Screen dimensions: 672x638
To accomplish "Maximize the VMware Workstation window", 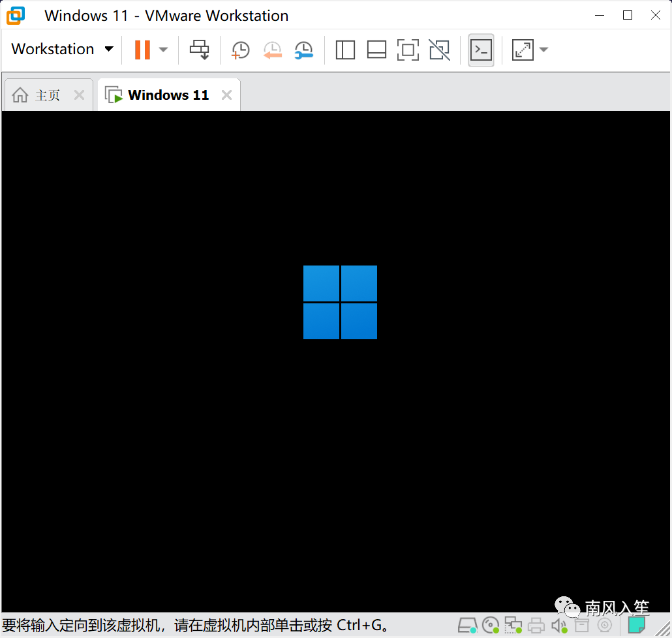I will [628, 16].
